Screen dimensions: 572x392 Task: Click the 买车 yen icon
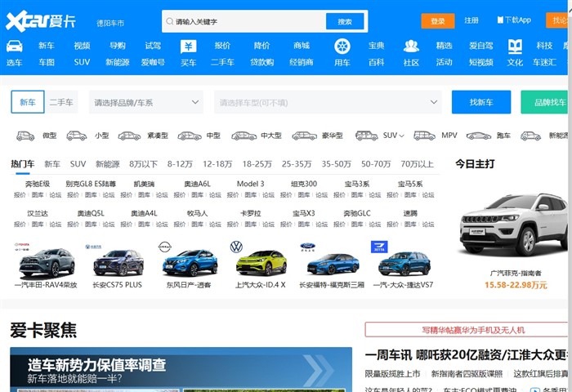click(x=188, y=47)
